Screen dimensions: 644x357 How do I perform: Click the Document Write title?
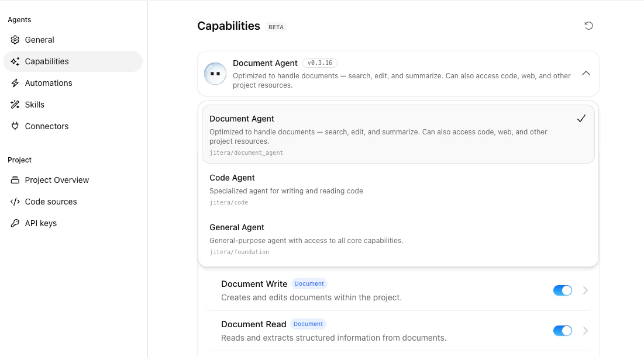254,284
